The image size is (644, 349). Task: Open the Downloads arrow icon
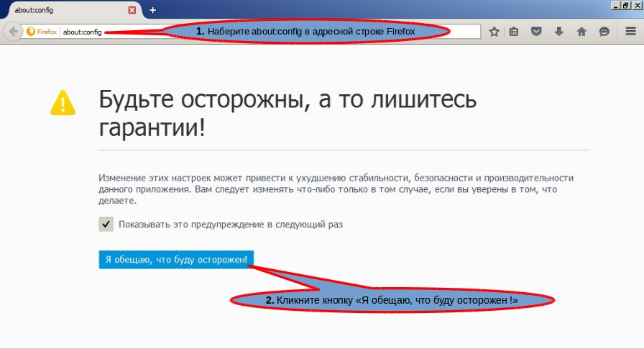point(558,32)
